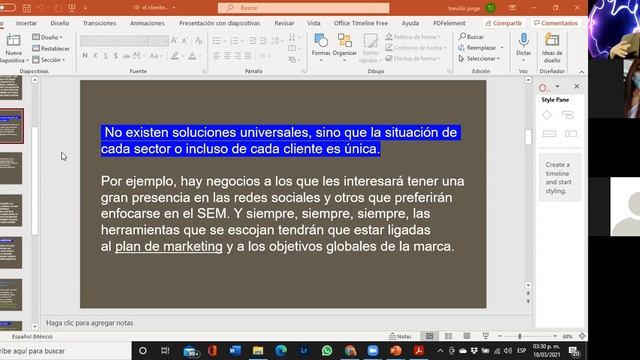Switch to Reading view icon
Screen dimensions: 640x360
point(467,336)
